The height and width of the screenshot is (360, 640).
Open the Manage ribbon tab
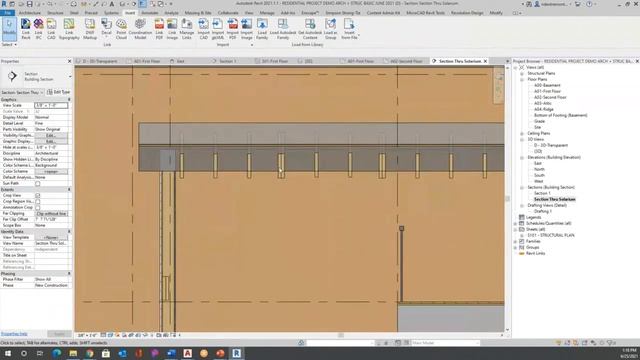[267, 13]
